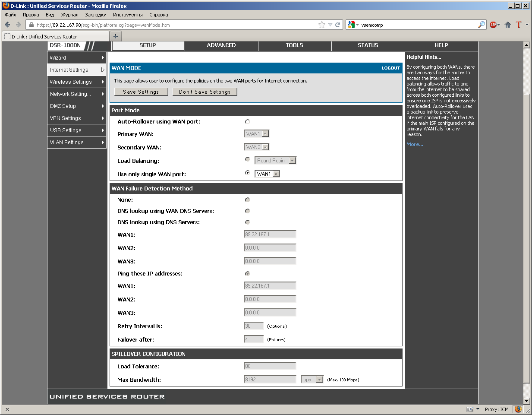Open the Инструменты menu
The height and width of the screenshot is (415, 532).
tap(128, 15)
